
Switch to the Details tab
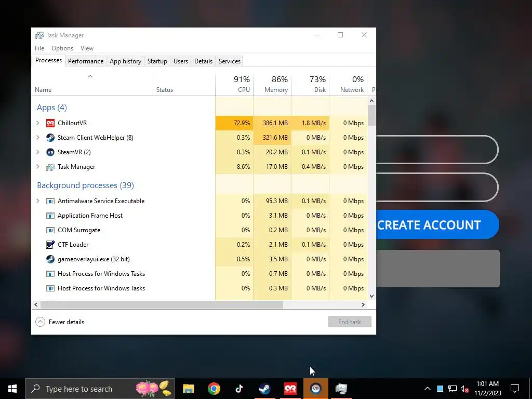pyautogui.click(x=203, y=61)
